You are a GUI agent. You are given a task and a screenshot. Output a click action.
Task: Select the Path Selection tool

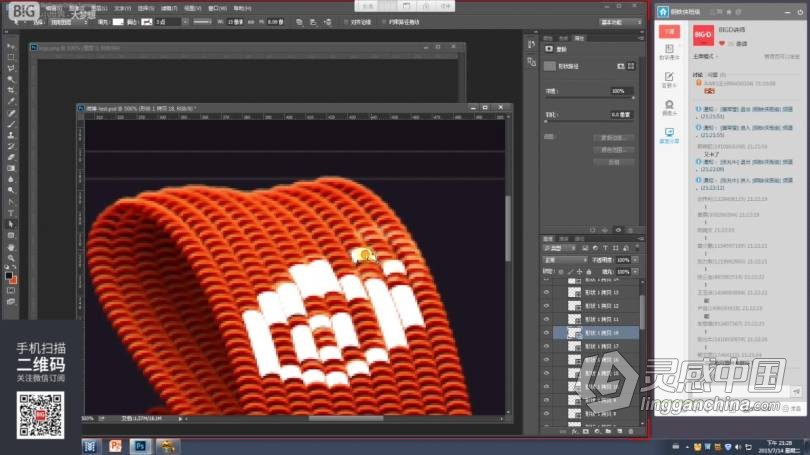(11, 224)
